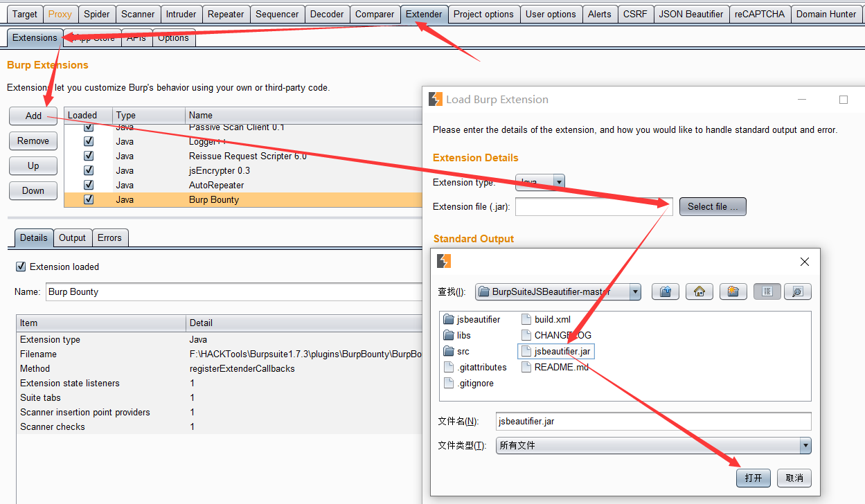865x504 pixels.
Task: Go to home directory in file chooser
Action: click(x=699, y=291)
